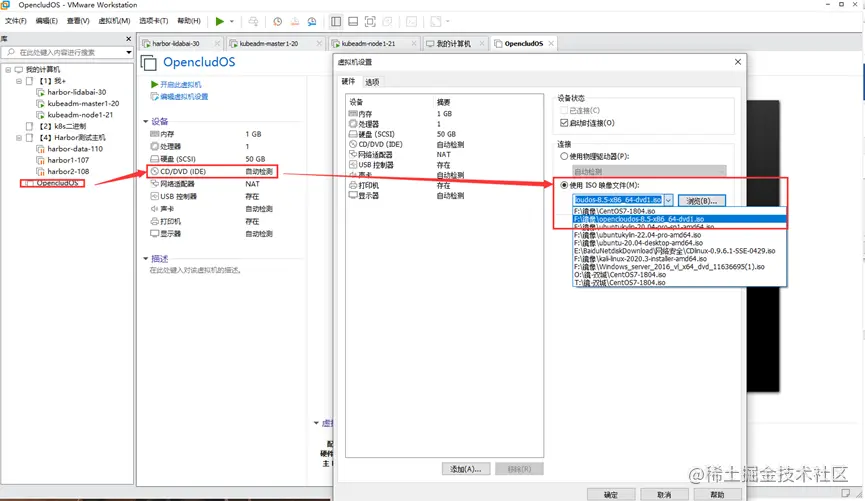
Task: Open the 编辑(E) menu
Action: [x=46, y=21]
